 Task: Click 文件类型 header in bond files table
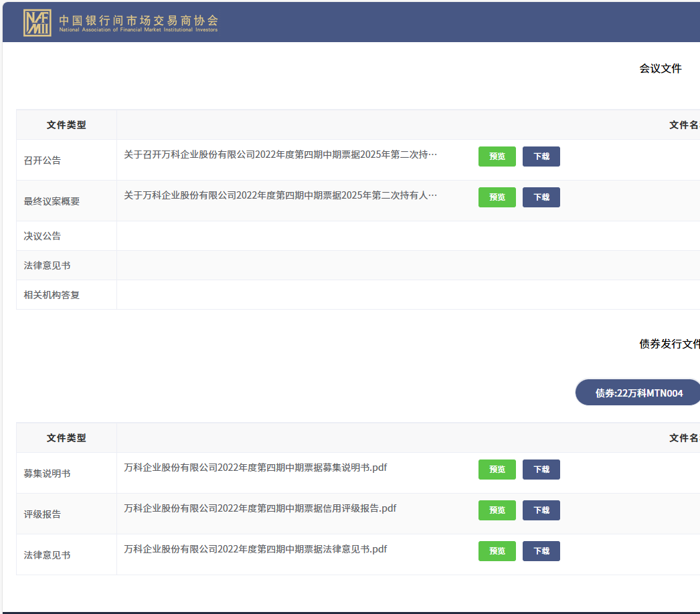[x=66, y=437]
